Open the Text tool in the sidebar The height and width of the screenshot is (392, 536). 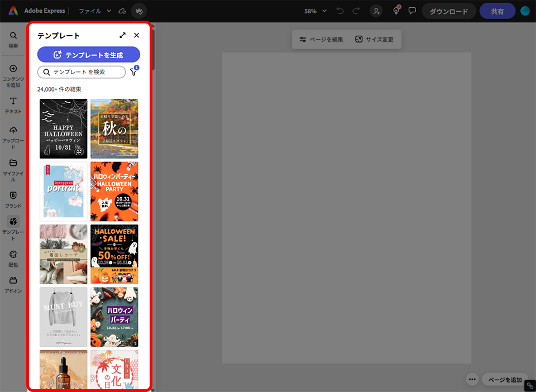tap(13, 104)
